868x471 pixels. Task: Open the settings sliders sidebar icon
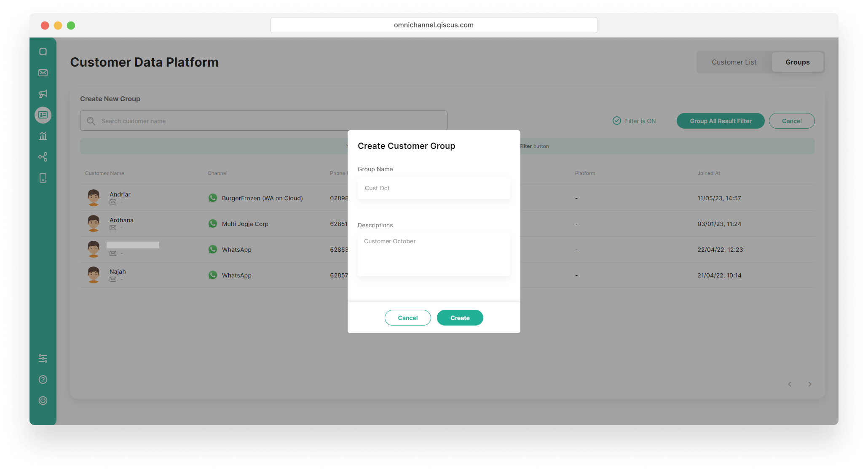(43, 358)
